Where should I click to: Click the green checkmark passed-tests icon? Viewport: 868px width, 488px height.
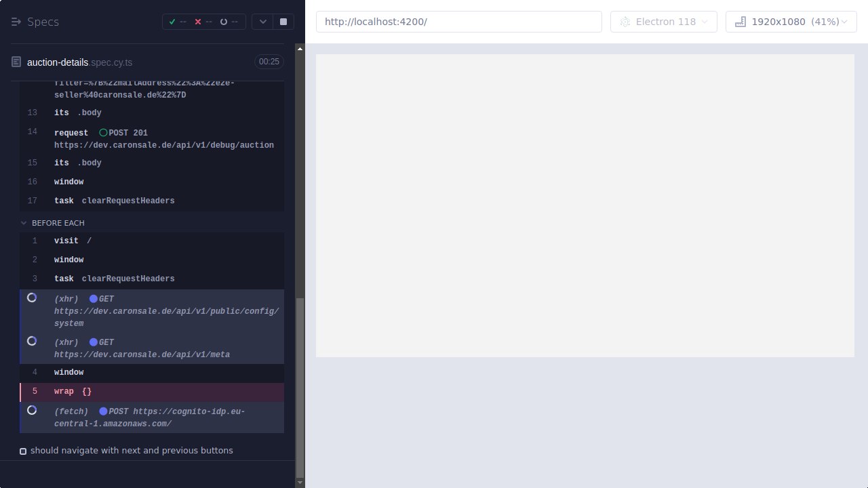click(173, 21)
